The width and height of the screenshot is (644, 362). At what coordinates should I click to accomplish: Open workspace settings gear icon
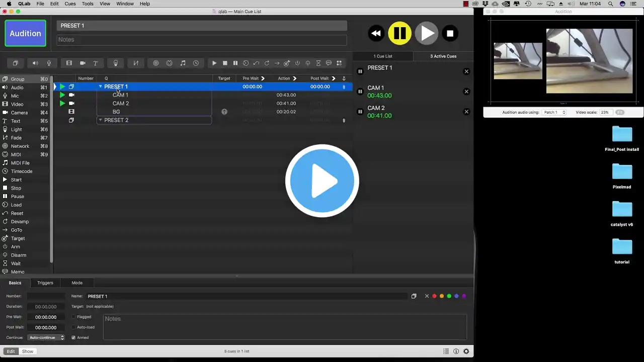pyautogui.click(x=466, y=351)
